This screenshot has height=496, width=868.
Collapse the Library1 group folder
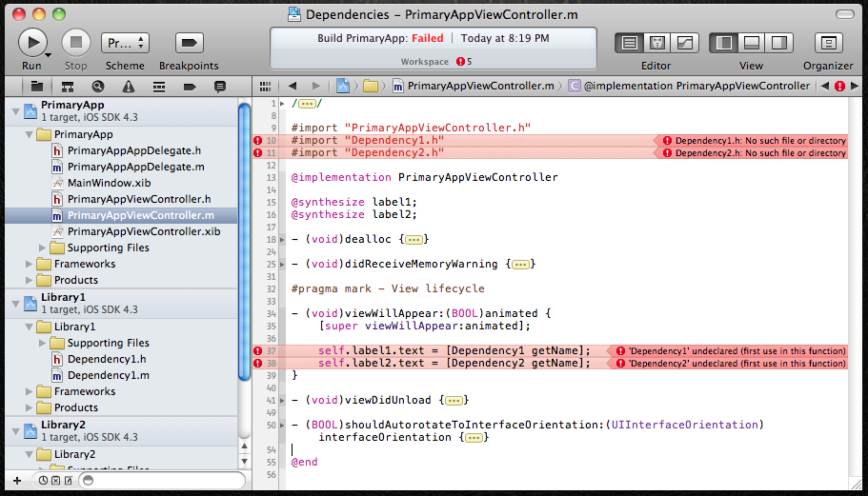tap(29, 327)
